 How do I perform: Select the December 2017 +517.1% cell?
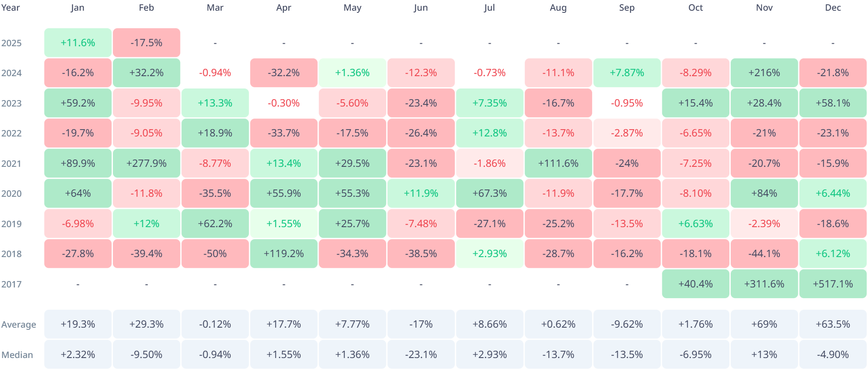(x=832, y=284)
